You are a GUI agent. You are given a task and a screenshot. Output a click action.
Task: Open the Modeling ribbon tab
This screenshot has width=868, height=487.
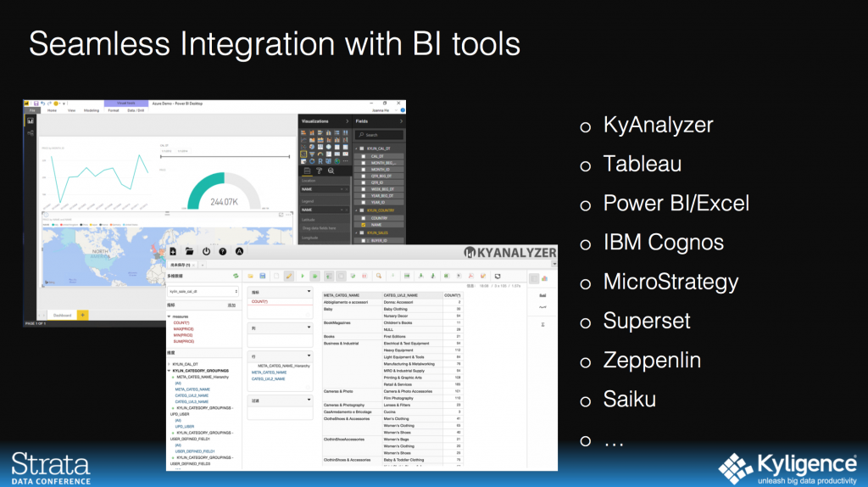(x=91, y=110)
